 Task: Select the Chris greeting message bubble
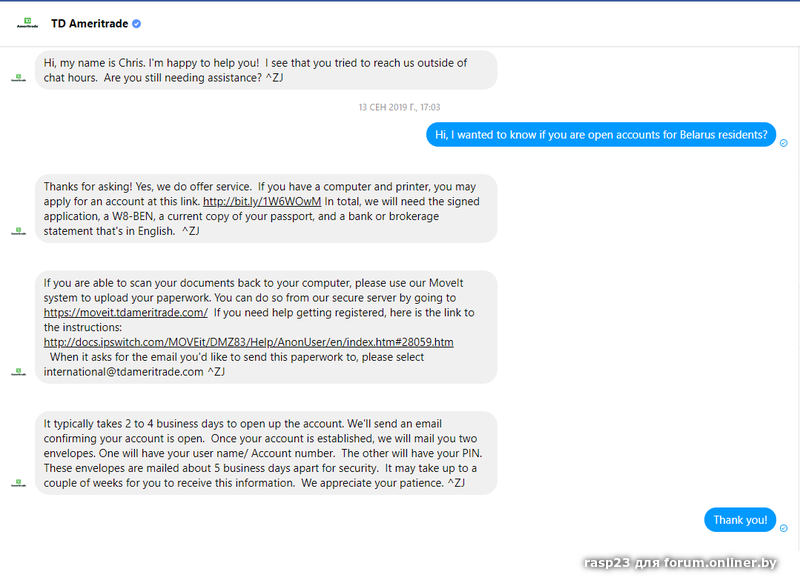pyautogui.click(x=266, y=70)
